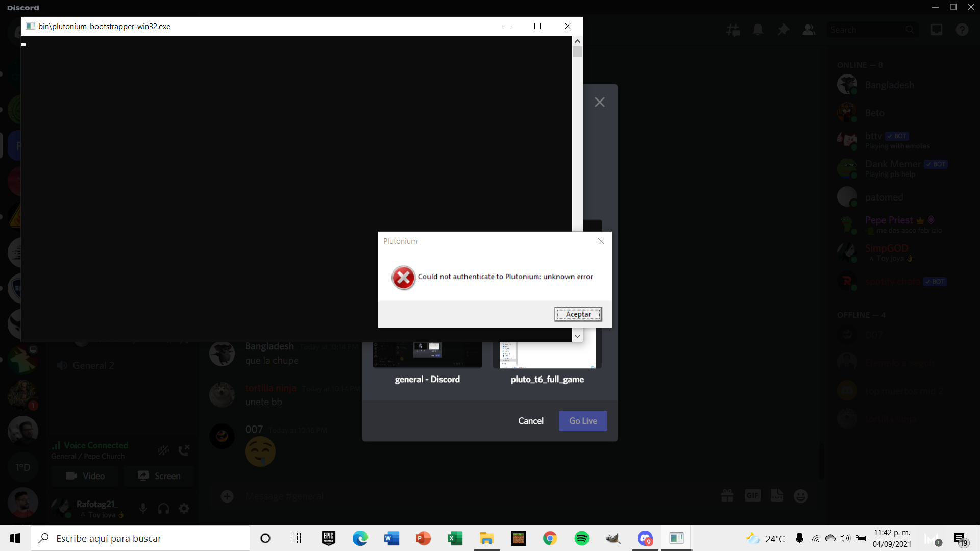Open the weather widget showing 24°C
The image size is (980, 551).
point(765,538)
